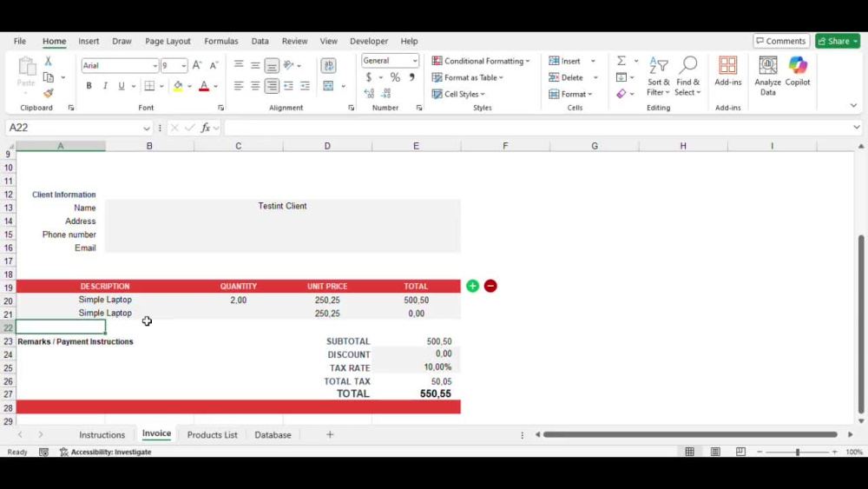This screenshot has height=489, width=868.
Task: Open Find & Select dropdown
Action: pyautogui.click(x=688, y=76)
